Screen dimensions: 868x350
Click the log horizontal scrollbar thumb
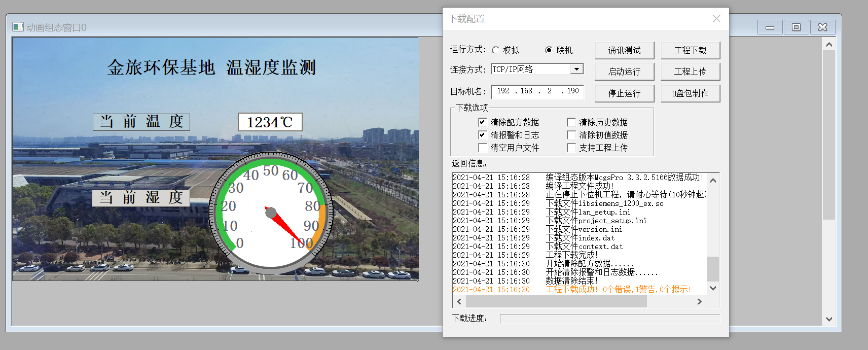tap(556, 301)
